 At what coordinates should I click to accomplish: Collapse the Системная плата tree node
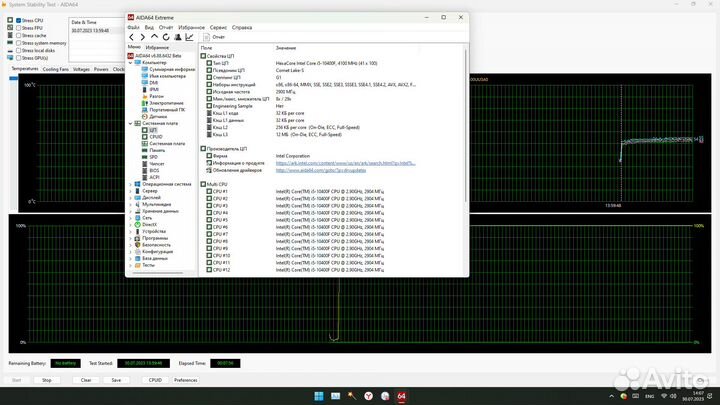click(x=130, y=124)
